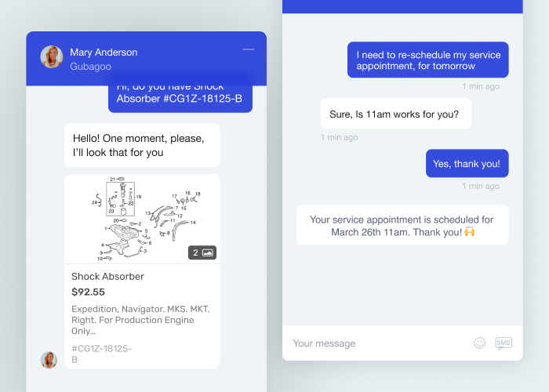Open the Shock Absorber product title
549x392 pixels.
coord(107,277)
